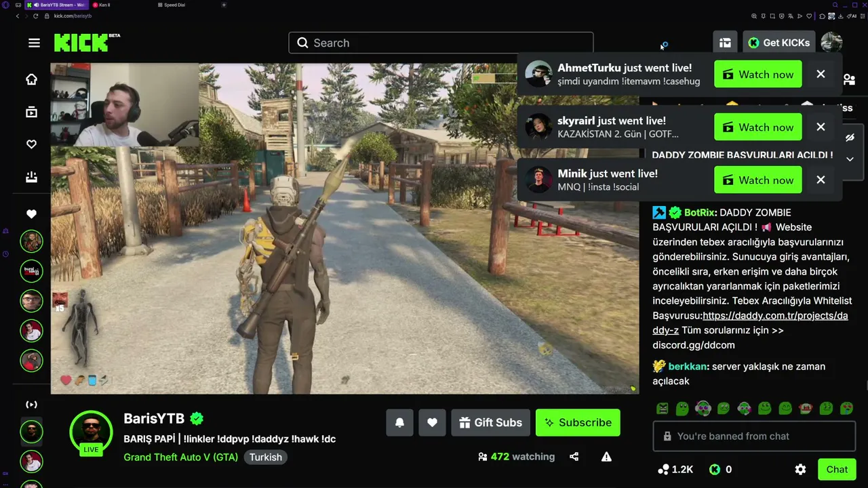Click the banned chat input box
Image resolution: width=868 pixels, height=488 pixels.
pyautogui.click(x=754, y=436)
